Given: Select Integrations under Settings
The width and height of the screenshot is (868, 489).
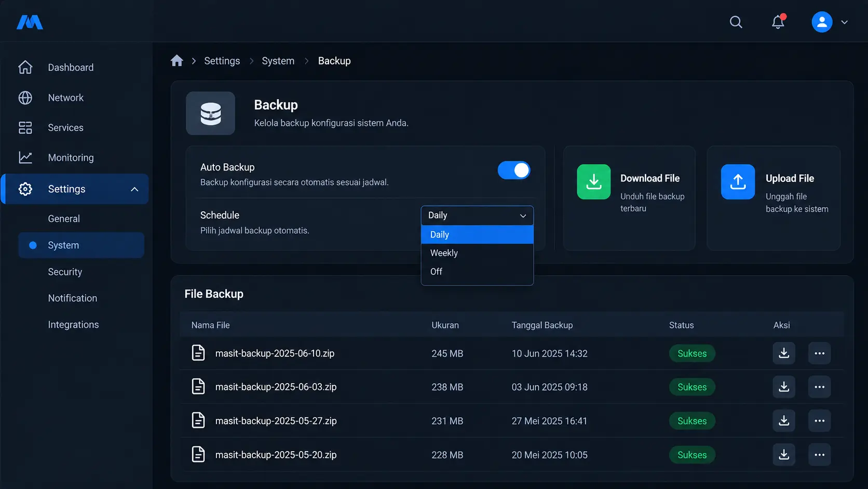Looking at the screenshot, I should tap(73, 325).
